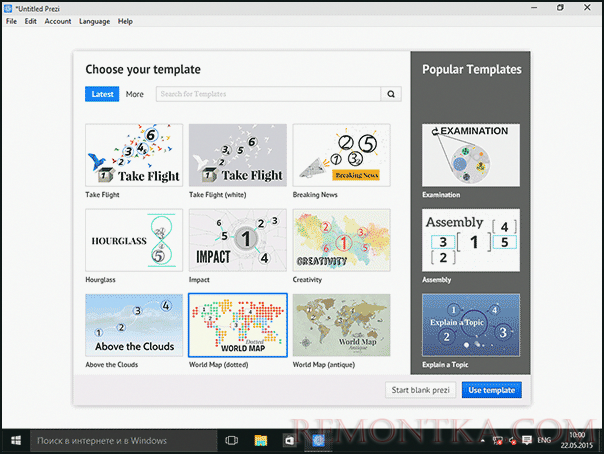Open the File menu
Screen dimensions: 604x454
11,21
